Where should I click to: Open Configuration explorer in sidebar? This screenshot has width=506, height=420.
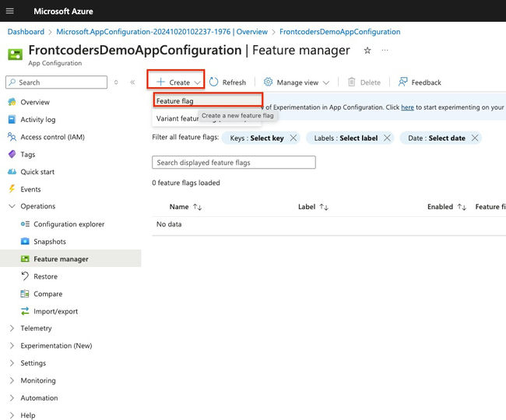point(69,224)
